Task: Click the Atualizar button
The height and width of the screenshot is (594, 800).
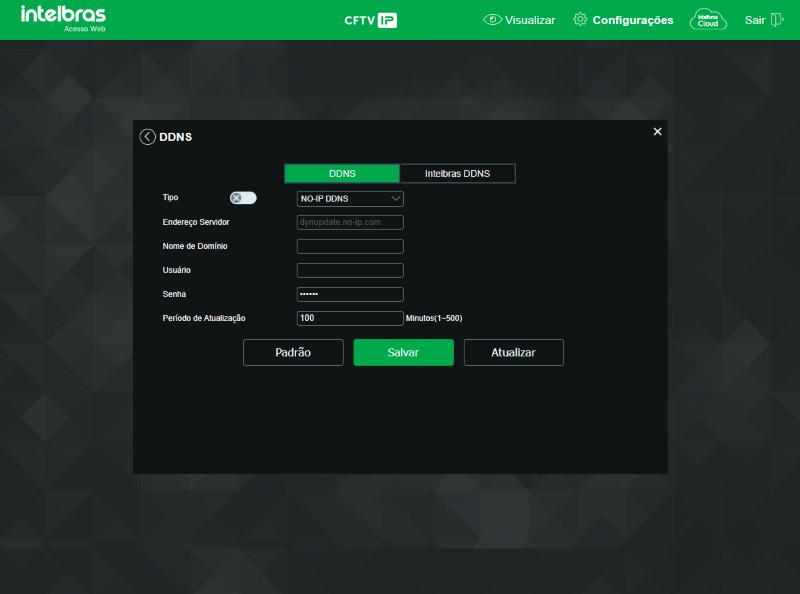Action: pos(514,353)
